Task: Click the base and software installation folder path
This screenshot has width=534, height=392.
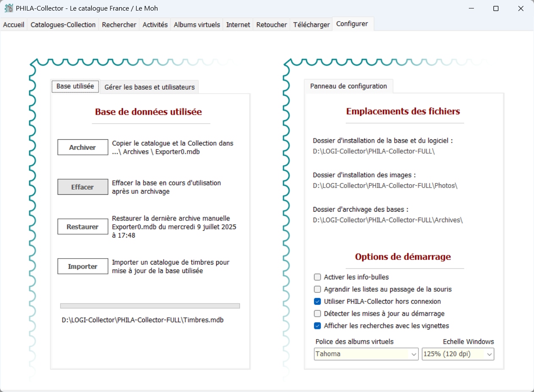Action: coord(374,151)
